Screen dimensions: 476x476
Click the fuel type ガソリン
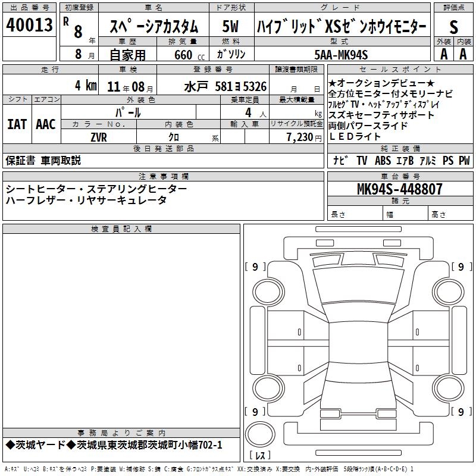click(231, 54)
